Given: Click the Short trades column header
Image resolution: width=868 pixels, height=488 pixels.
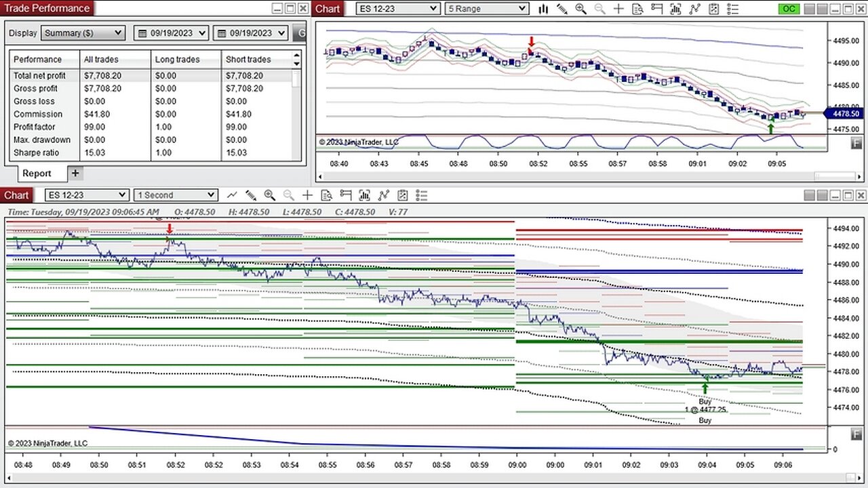Looking at the screenshot, I should coord(256,60).
